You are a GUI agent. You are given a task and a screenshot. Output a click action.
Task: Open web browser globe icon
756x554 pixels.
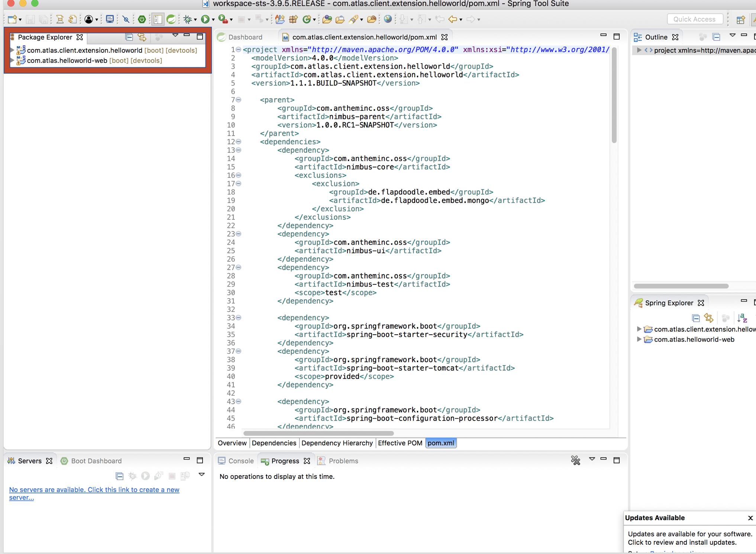point(387,19)
